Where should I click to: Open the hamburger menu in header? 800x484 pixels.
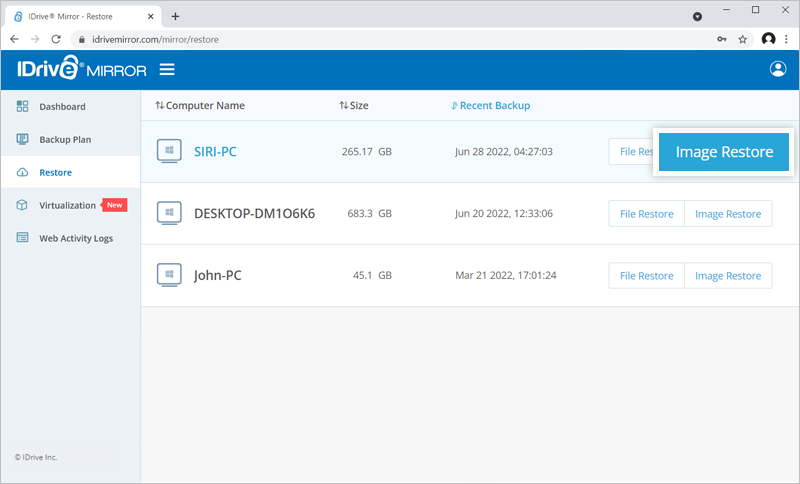pyautogui.click(x=167, y=69)
